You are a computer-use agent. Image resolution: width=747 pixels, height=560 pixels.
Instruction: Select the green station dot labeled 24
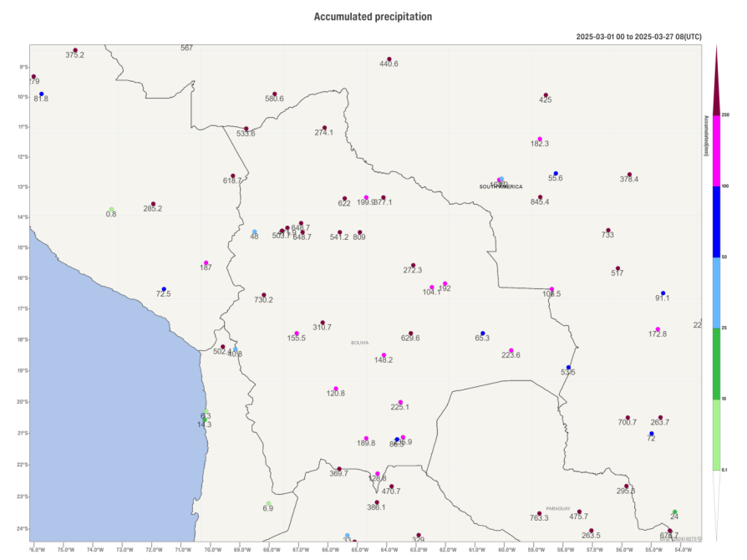click(674, 512)
